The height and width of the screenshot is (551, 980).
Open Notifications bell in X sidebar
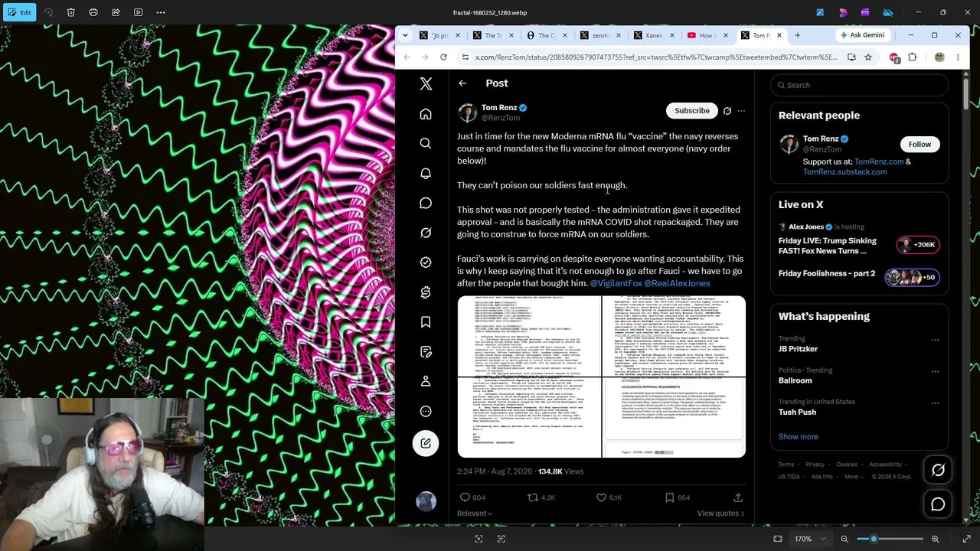(x=426, y=173)
